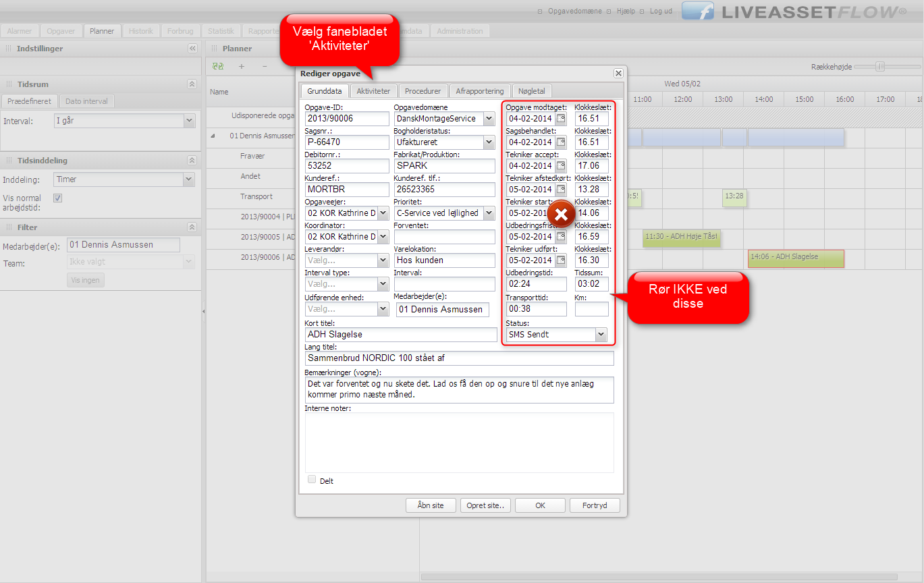The image size is (924, 583).
Task: Switch to the Aktiviteter tab
Action: [x=373, y=91]
